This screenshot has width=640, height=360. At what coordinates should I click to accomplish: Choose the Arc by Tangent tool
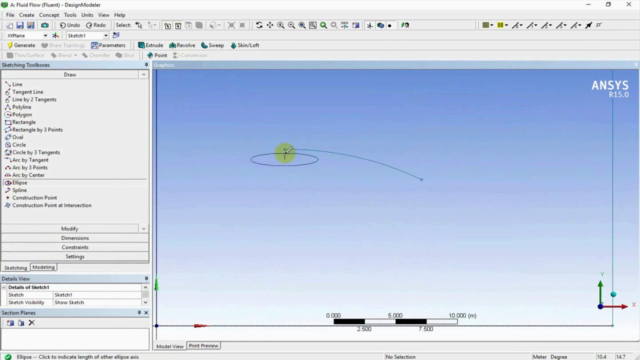(x=27, y=160)
